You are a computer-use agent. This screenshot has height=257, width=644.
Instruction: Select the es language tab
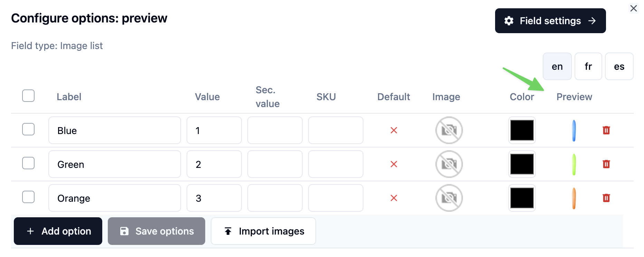click(x=619, y=66)
